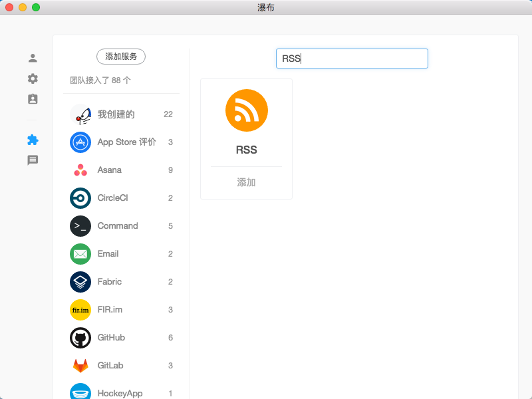
Task: Click the Command terminal icon
Action: pyautogui.click(x=80, y=226)
